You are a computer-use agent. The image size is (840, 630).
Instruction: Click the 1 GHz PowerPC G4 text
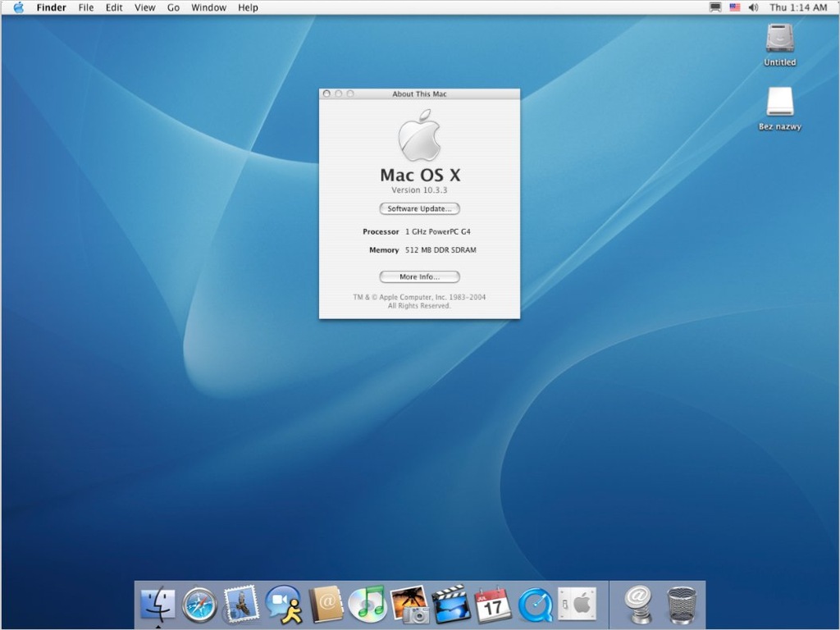point(438,231)
